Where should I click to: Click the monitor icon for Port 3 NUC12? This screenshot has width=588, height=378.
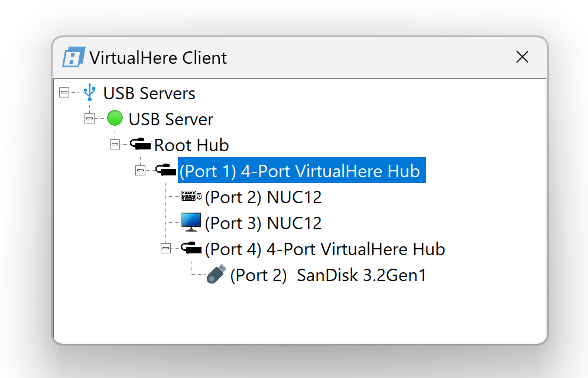191,222
